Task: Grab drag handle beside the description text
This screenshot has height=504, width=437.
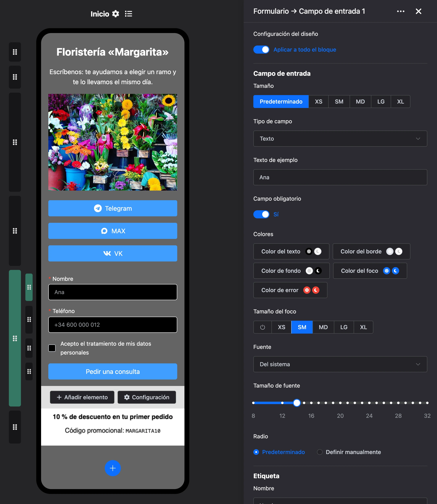Action: 15,77
